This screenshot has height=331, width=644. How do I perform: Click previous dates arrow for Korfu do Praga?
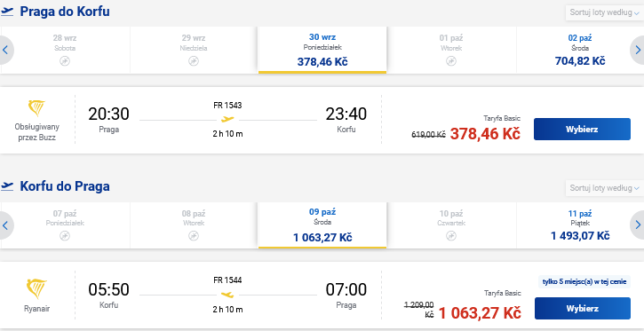coord(5,225)
